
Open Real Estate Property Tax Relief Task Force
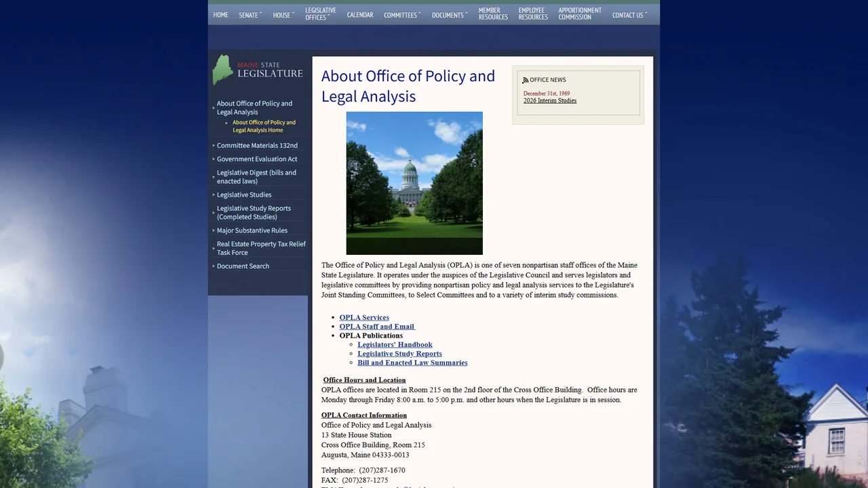[261, 248]
